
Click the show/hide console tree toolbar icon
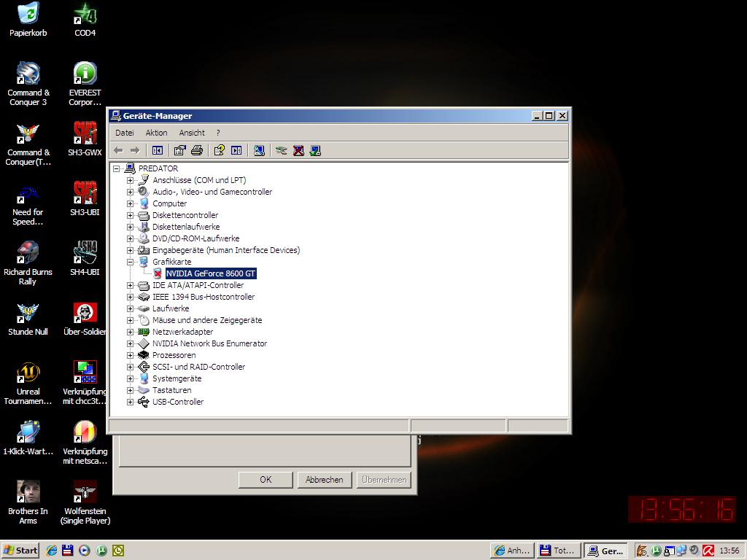click(x=158, y=150)
